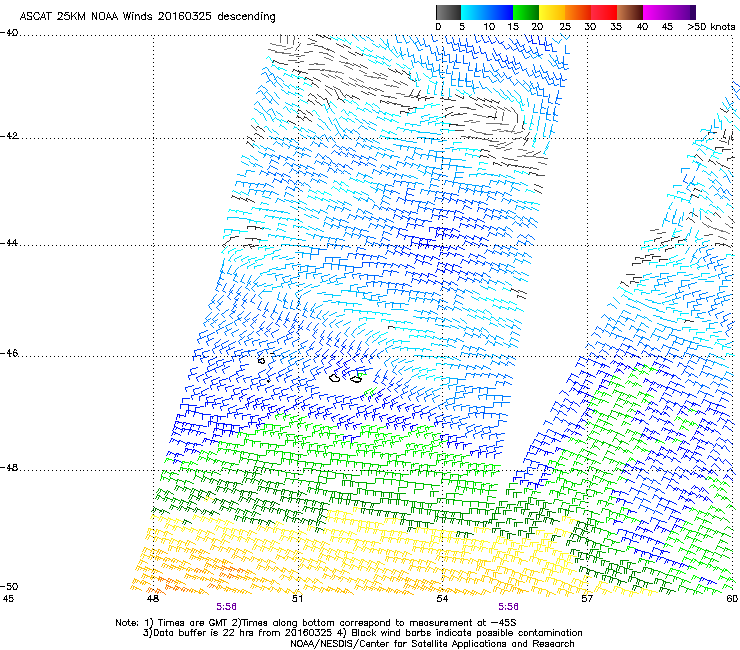Click the latitude label '-46' on left axis
The width and height of the screenshot is (740, 650).
coord(9,353)
